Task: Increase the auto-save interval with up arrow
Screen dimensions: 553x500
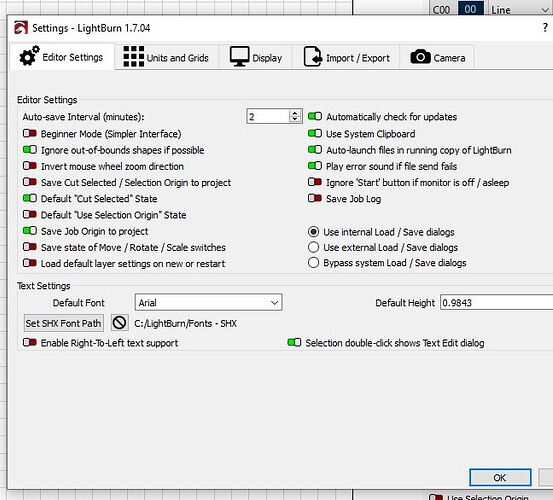Action: [294, 113]
